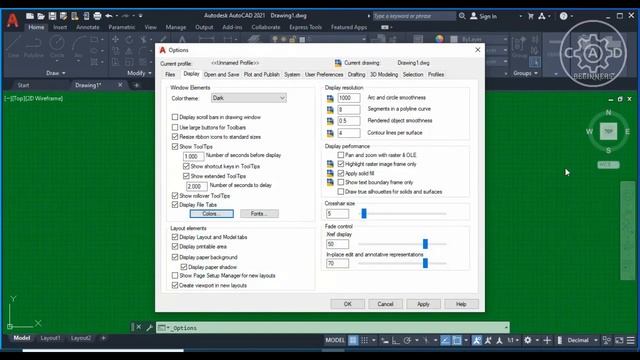Screen dimensions: 640x360
Task: Click the Undo arrow icon
Action: (x=109, y=16)
